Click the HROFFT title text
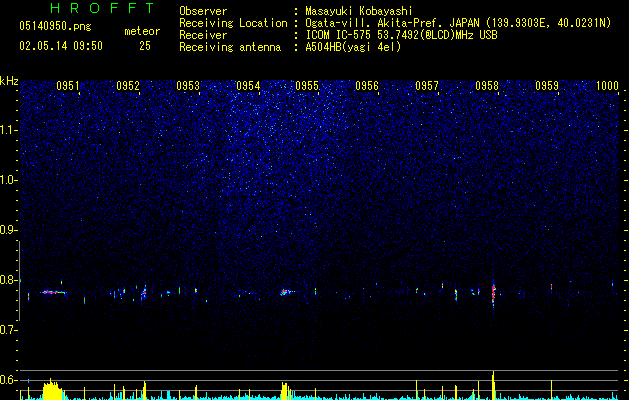The image size is (629, 400). click(x=102, y=8)
